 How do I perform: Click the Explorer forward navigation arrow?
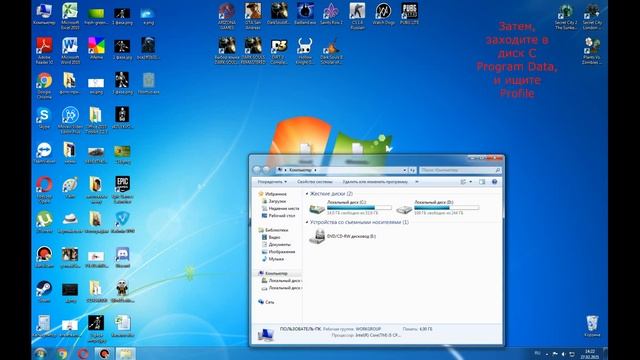[266, 169]
